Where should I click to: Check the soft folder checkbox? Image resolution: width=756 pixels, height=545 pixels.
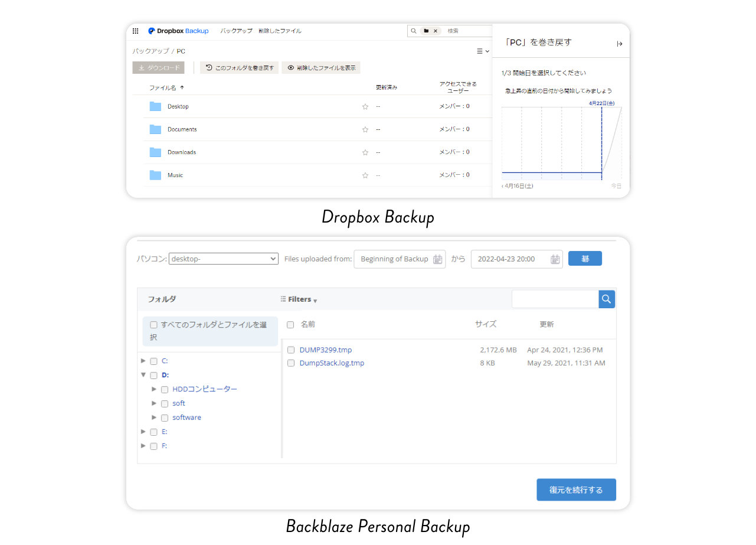coord(165,404)
